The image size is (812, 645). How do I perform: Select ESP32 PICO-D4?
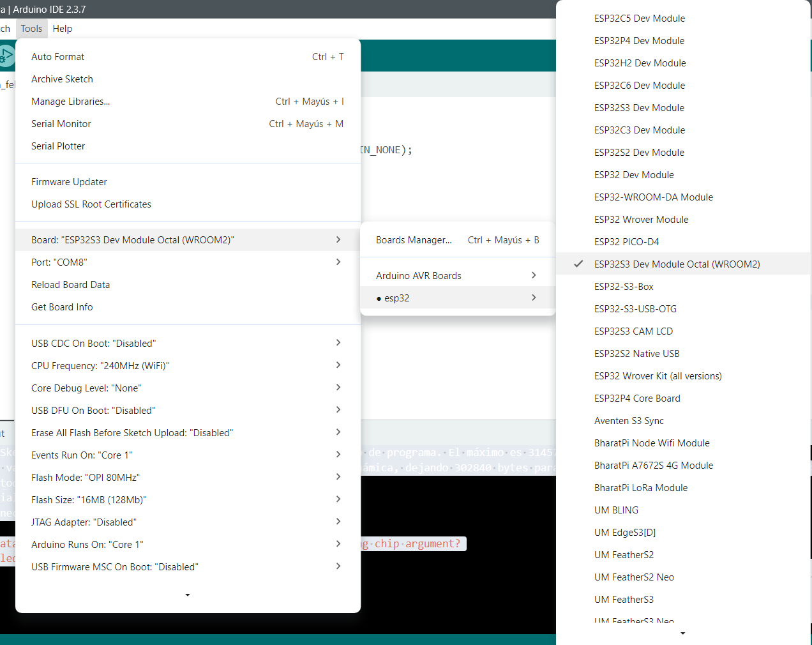tap(684, 242)
